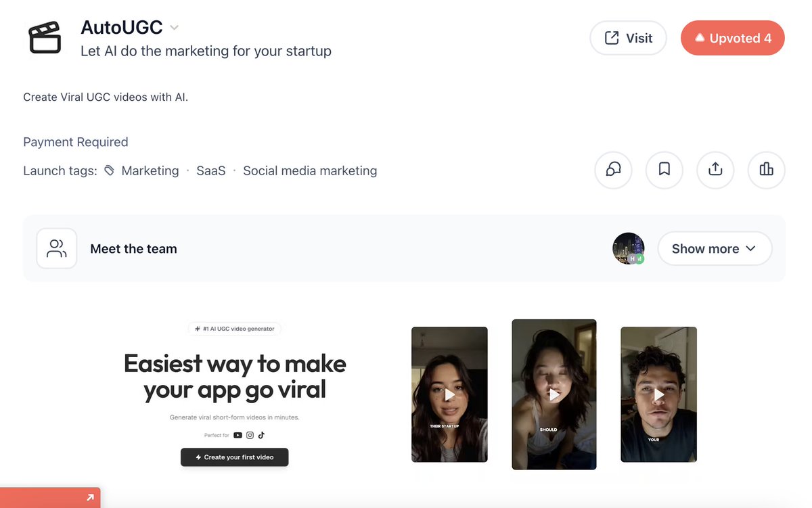Play the video captioned THEIR STARTUP
This screenshot has height=508, width=812.
point(449,394)
